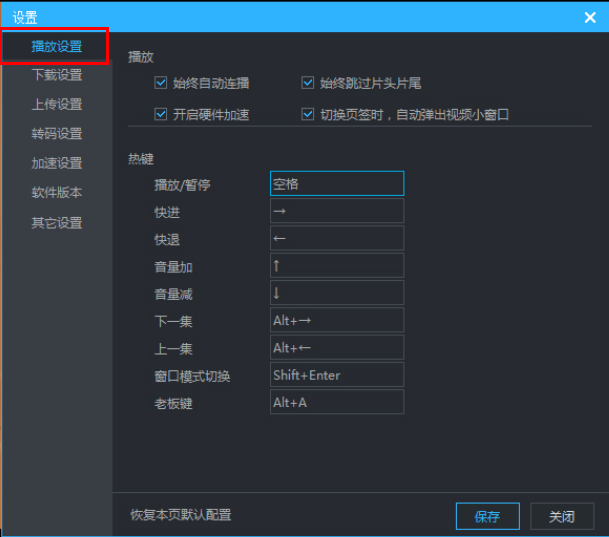Close the 设置 dialog with X icon
Viewport: 609px width, 537px height.
[x=590, y=16]
